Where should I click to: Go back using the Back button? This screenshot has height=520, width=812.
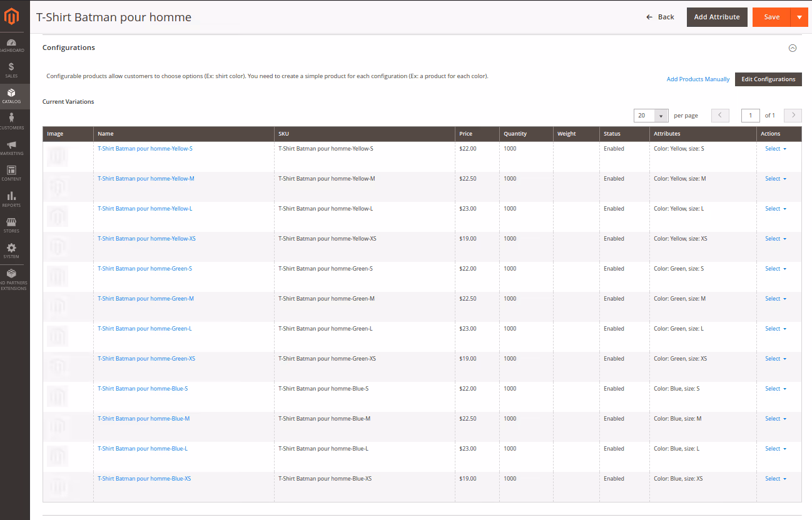660,17
